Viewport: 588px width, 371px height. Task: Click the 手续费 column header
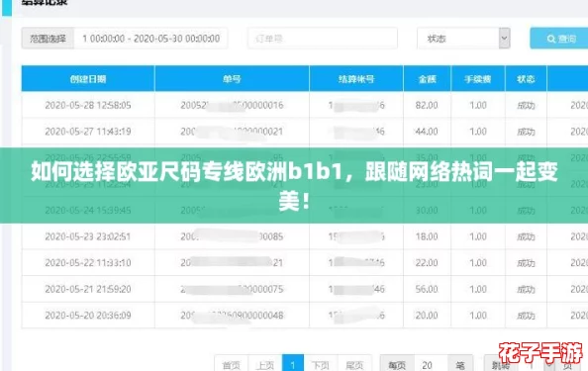click(478, 79)
